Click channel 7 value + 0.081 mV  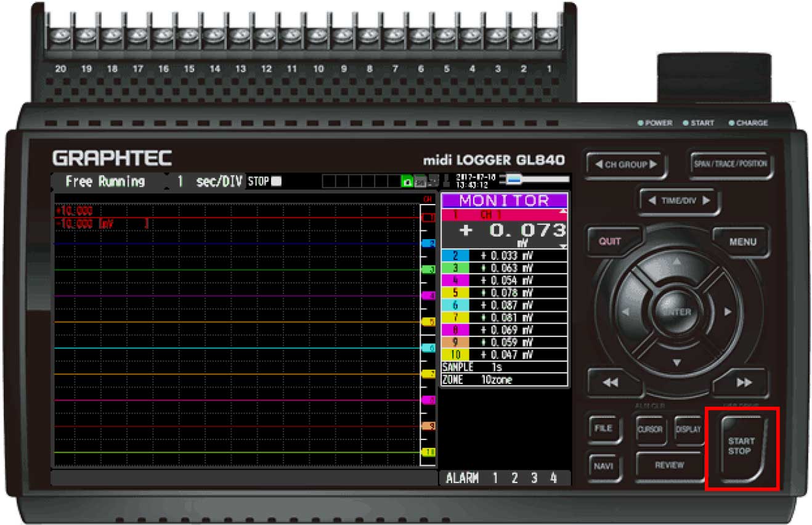pos(506,318)
